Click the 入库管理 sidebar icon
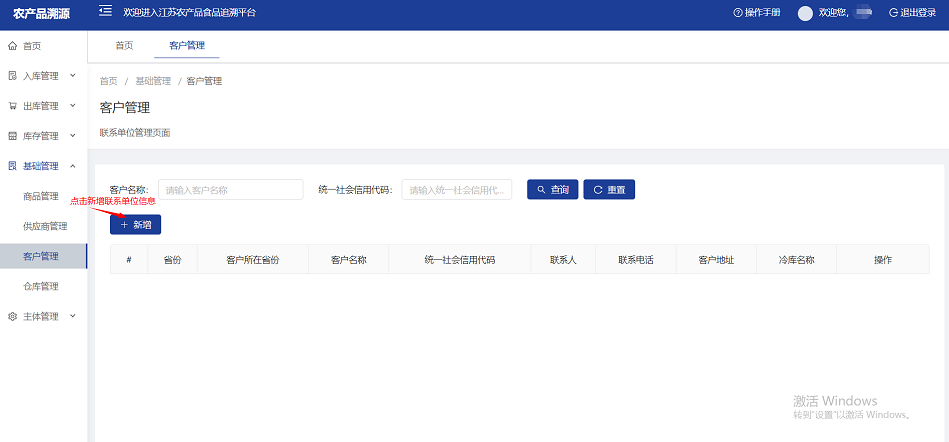This screenshot has width=949, height=442. pos(12,76)
